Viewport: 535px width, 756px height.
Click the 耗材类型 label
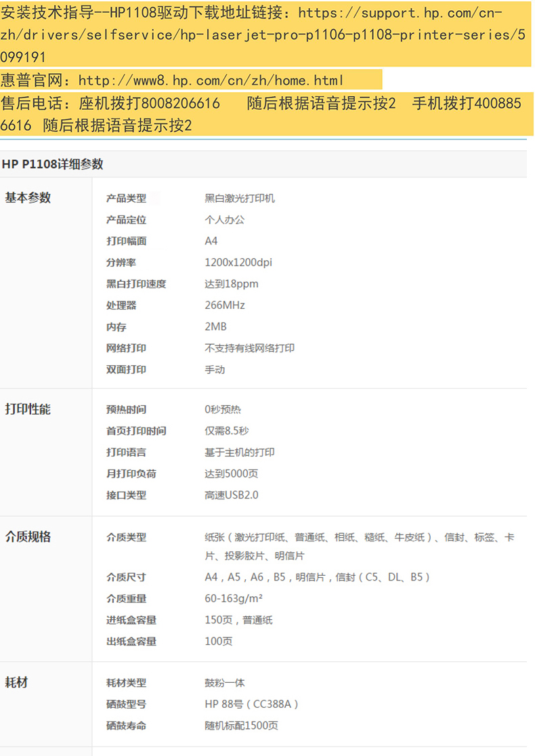click(126, 683)
